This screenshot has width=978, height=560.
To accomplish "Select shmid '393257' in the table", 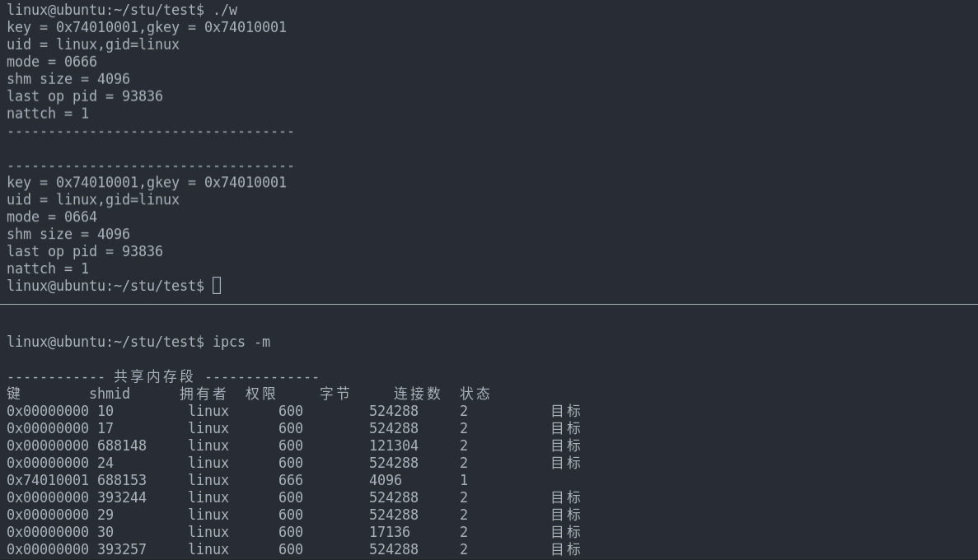I will [122, 549].
